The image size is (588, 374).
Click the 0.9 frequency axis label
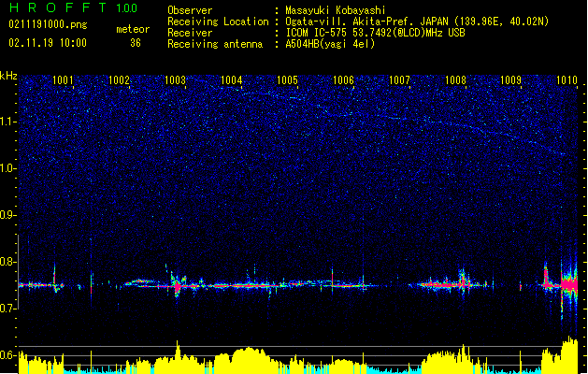[x=8, y=215]
